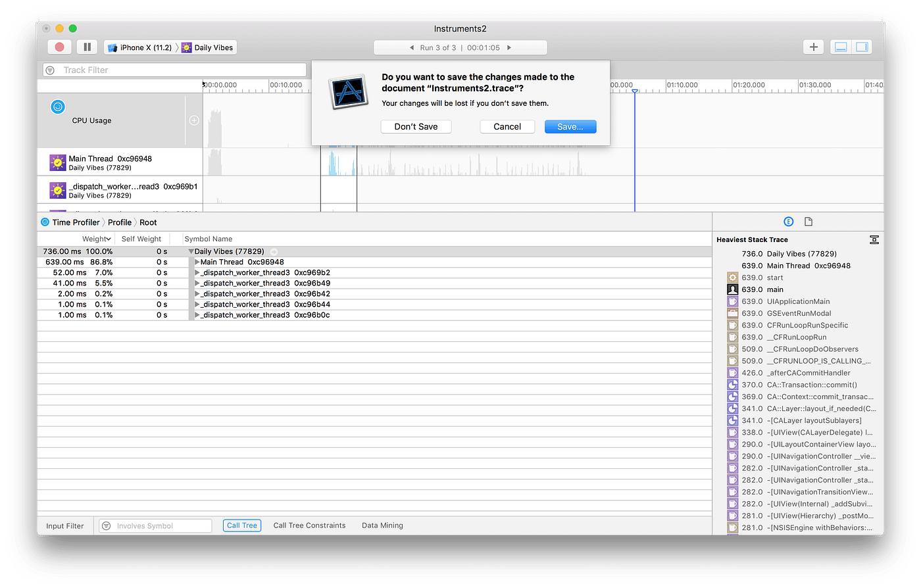
Task: Open the run description pane (document icon)
Action: point(808,221)
